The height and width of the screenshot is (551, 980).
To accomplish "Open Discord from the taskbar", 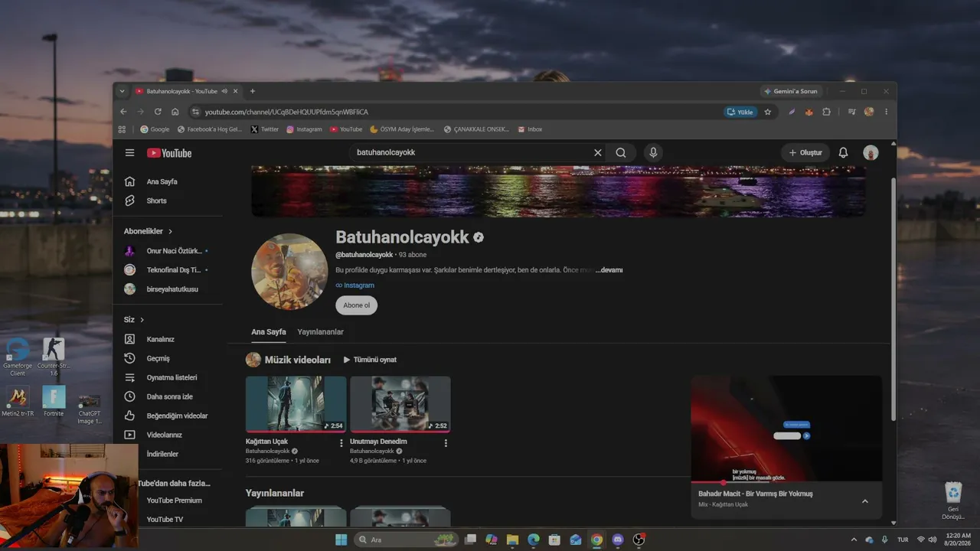I will (618, 540).
